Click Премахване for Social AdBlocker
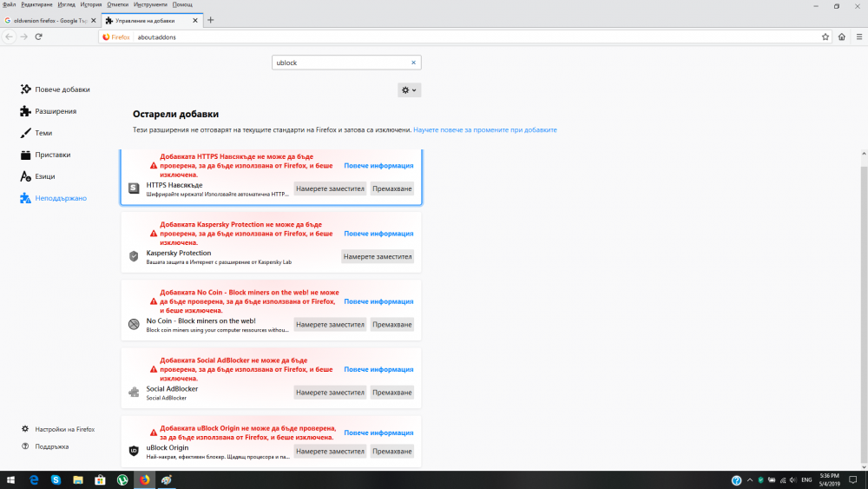The height and width of the screenshot is (489, 868). point(392,392)
